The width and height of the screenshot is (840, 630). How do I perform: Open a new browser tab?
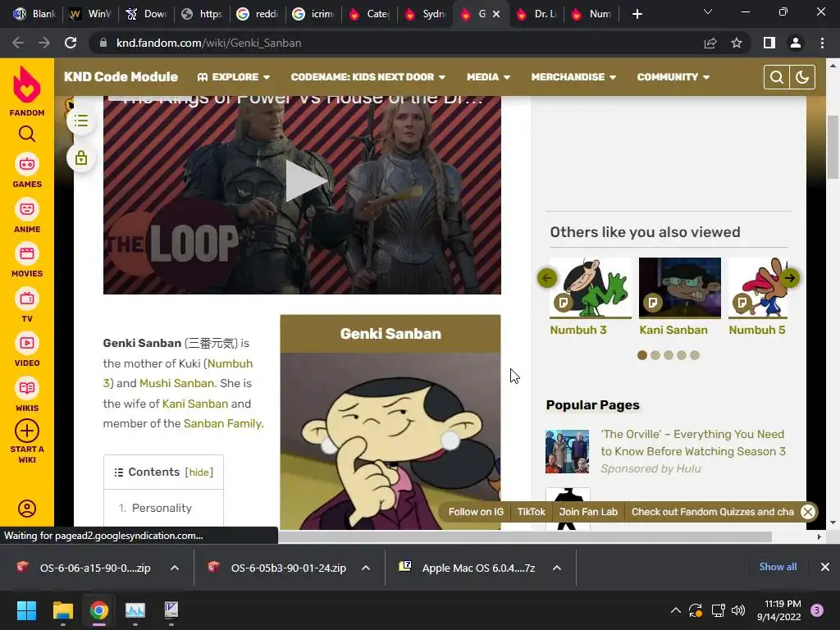click(x=637, y=14)
